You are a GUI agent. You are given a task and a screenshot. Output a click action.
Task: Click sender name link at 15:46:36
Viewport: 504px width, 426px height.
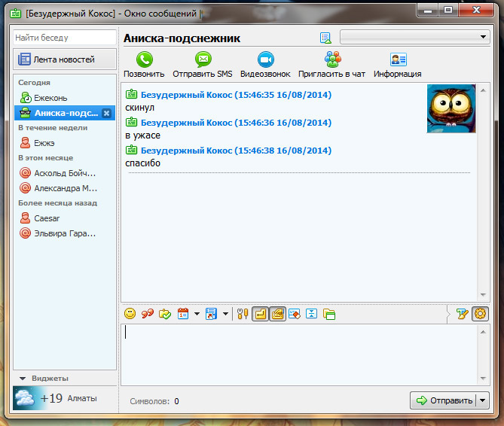(x=236, y=123)
